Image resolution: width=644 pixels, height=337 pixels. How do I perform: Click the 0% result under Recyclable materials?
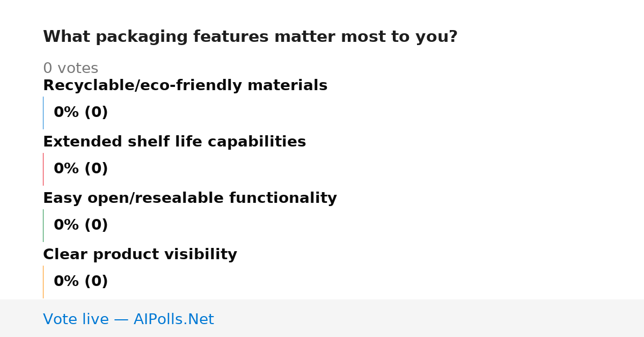(x=80, y=113)
